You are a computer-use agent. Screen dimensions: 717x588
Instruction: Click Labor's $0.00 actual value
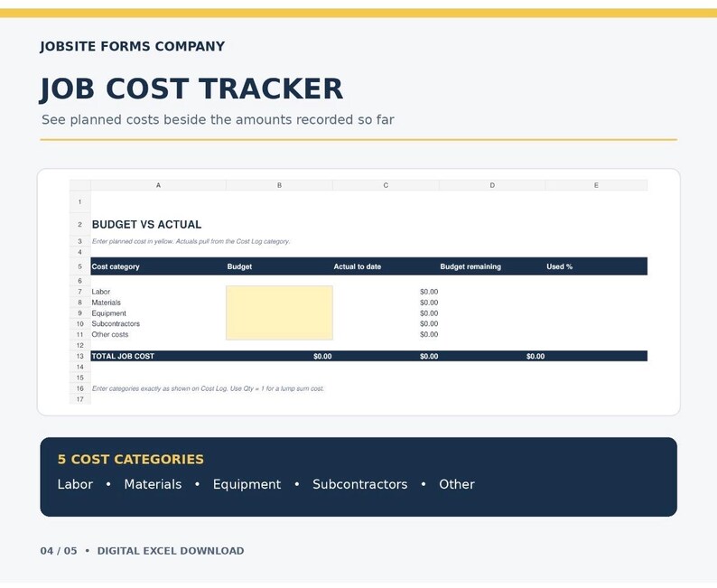tap(429, 292)
